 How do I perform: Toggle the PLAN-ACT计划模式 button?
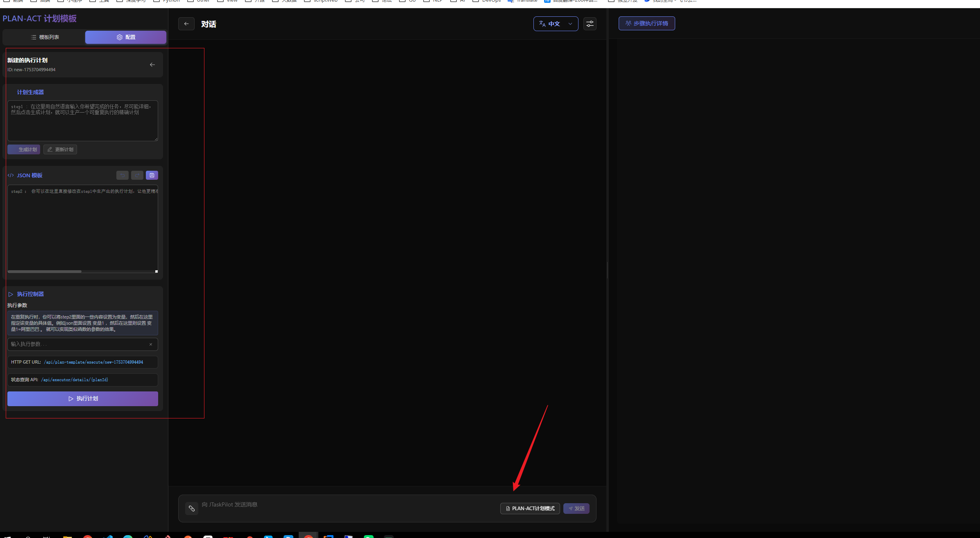pos(530,509)
